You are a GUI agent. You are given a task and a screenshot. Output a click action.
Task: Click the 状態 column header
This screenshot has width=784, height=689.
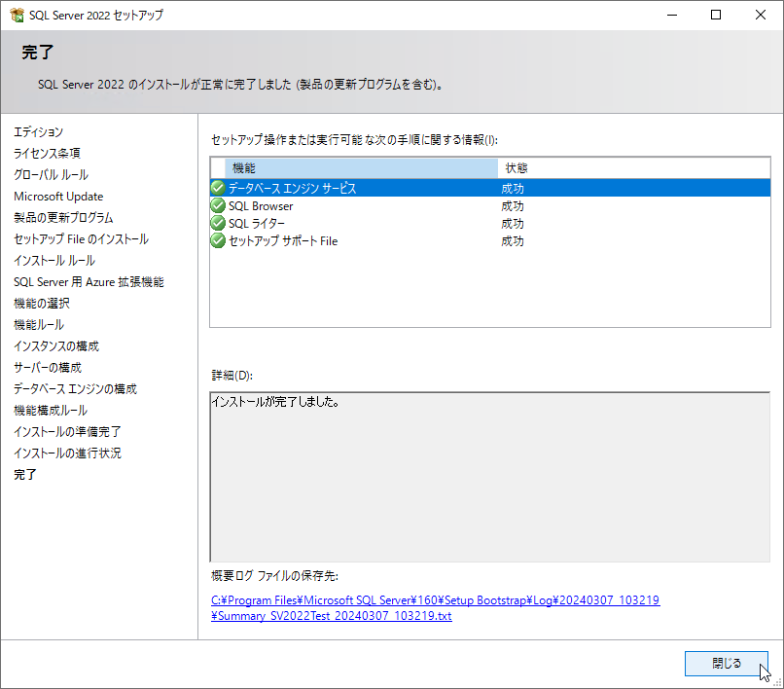click(633, 168)
